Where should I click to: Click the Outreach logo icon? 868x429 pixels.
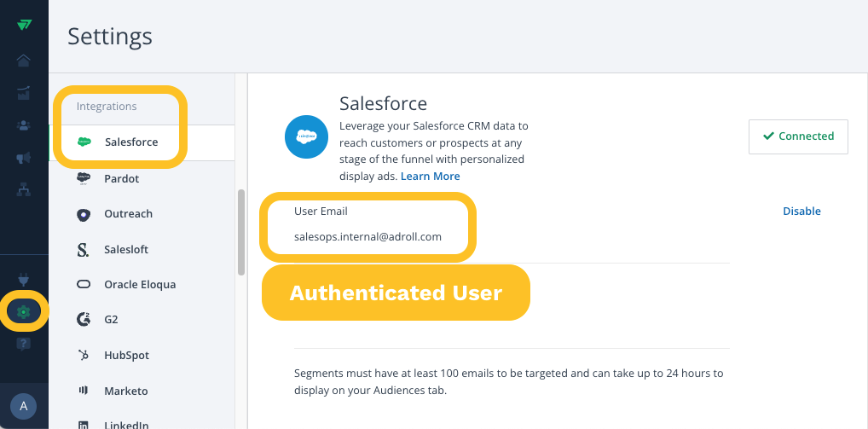coord(84,214)
